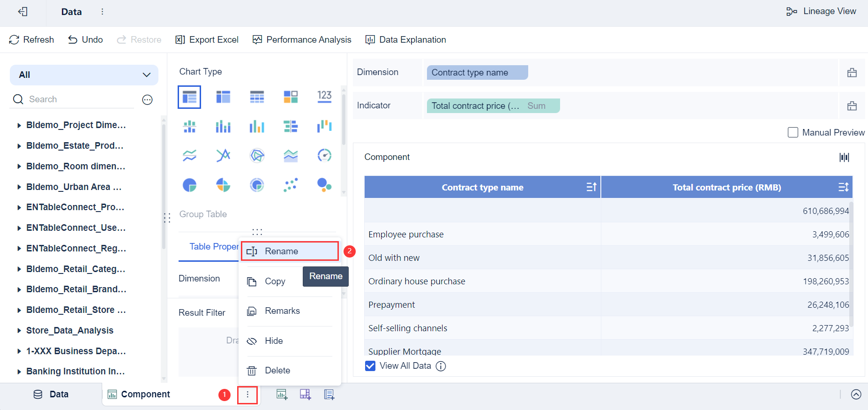Select the 123 KPI indicator chart icon
The image size is (868, 410).
pyautogui.click(x=324, y=97)
